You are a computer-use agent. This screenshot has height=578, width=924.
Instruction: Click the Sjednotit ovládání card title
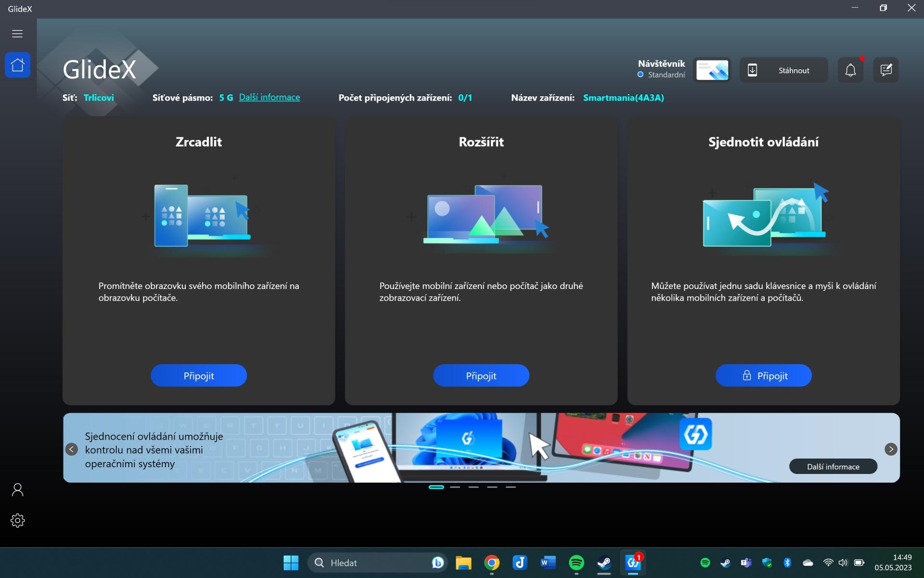click(763, 142)
